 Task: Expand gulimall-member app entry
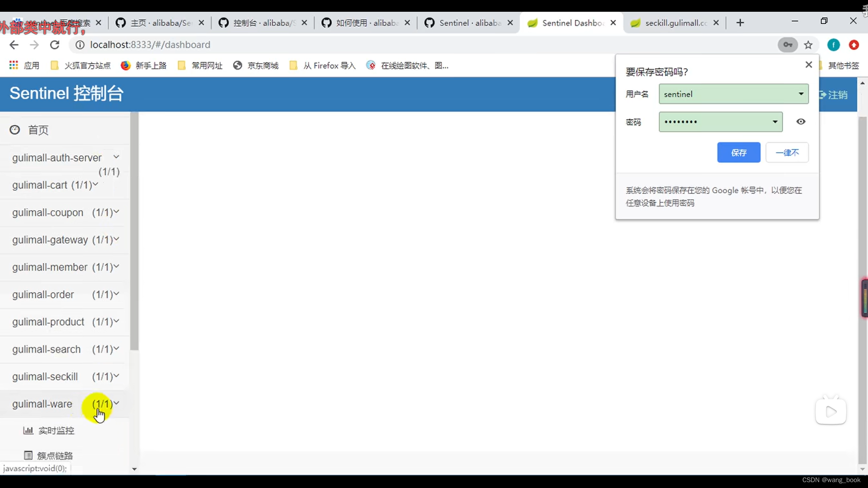(65, 267)
